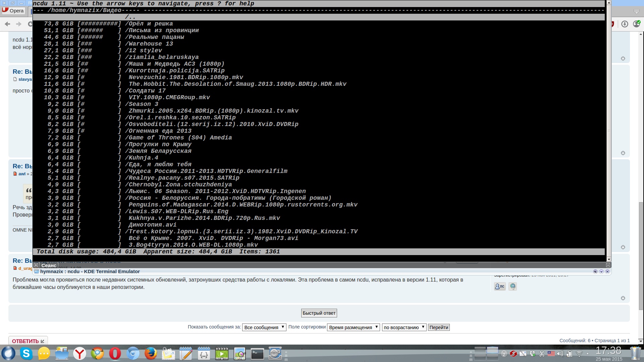
Task: Show hidden tray icons with arrow
Action: tap(587, 354)
